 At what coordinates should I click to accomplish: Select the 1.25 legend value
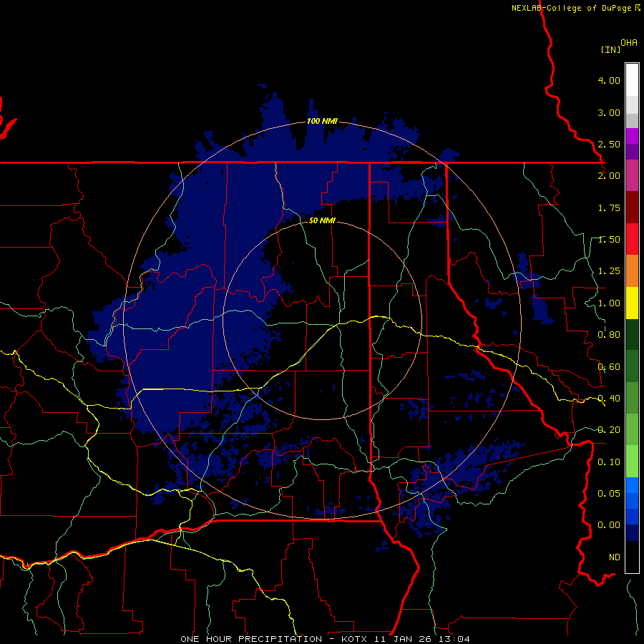[609, 271]
